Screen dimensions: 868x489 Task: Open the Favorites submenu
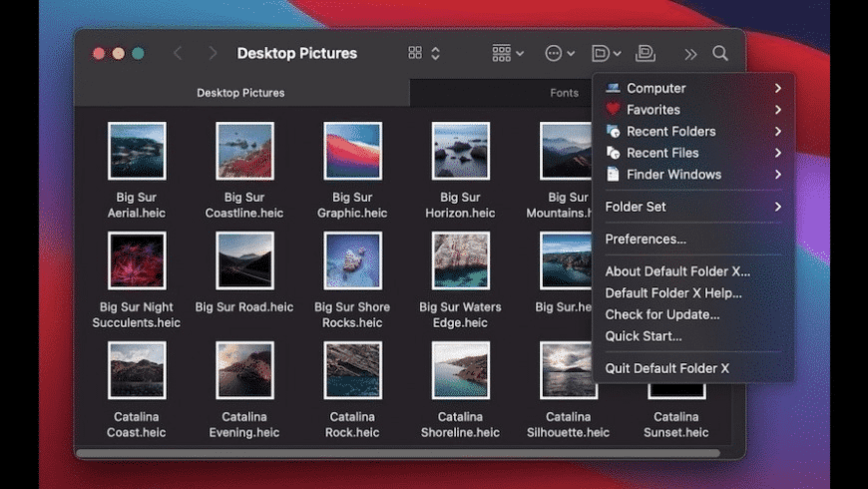coord(693,110)
